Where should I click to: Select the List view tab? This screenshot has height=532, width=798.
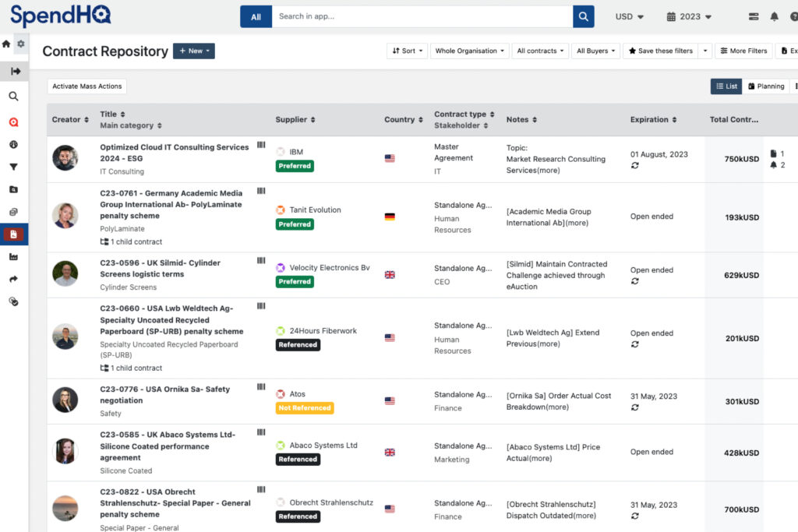(x=726, y=86)
